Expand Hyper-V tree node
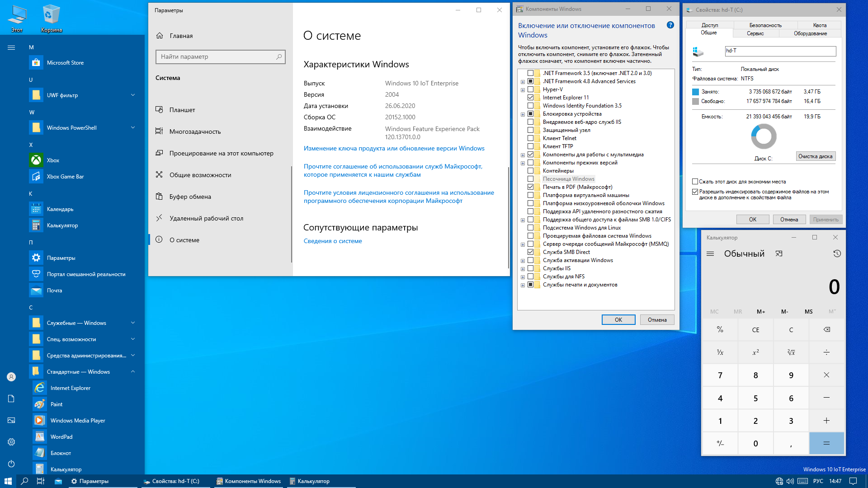868x488 pixels. pos(523,90)
